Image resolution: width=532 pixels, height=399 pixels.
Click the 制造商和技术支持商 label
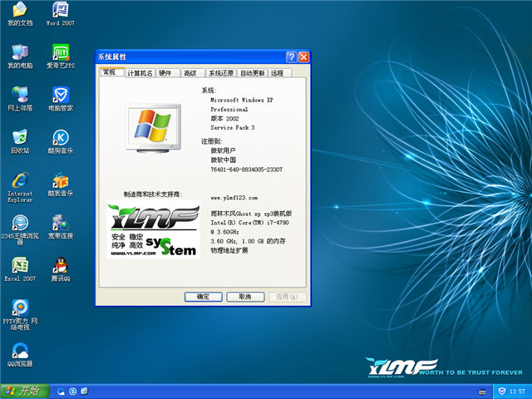[x=153, y=194]
